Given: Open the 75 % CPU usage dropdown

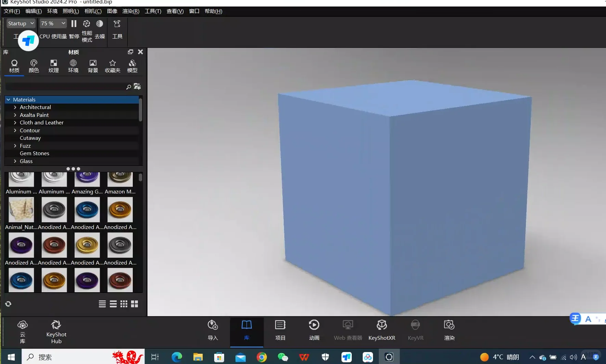Looking at the screenshot, I should (x=53, y=23).
